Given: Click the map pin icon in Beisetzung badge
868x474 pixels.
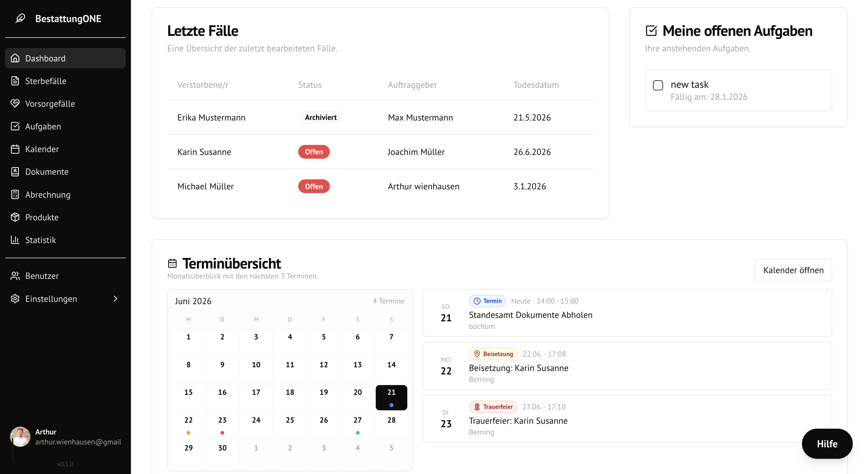Looking at the screenshot, I should pos(477,354).
